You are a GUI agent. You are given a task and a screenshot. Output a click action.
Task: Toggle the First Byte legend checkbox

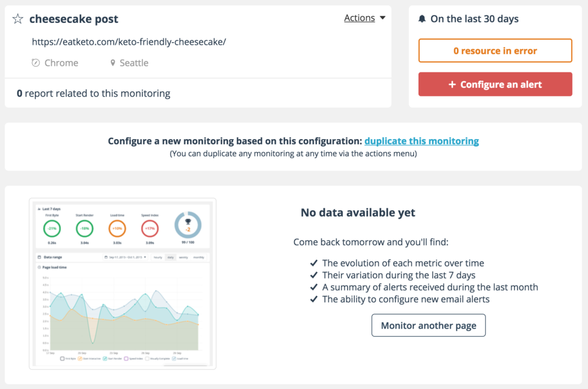click(x=62, y=359)
